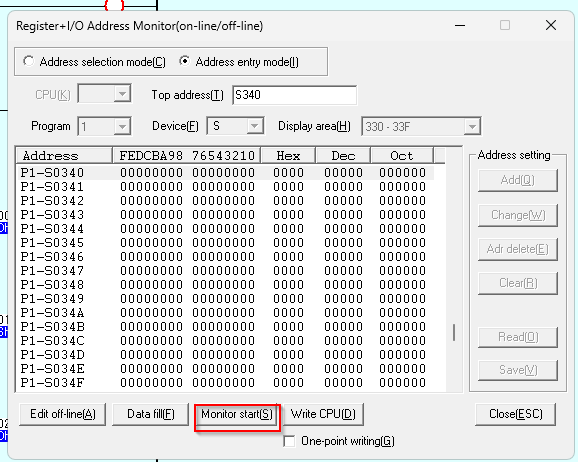Click bit pattern of P1-S0347
578x462 pixels.
187,271
